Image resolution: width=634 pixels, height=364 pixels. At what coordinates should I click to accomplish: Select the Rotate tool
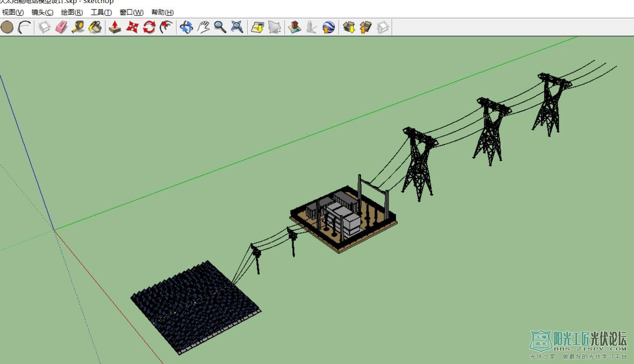coord(149,27)
